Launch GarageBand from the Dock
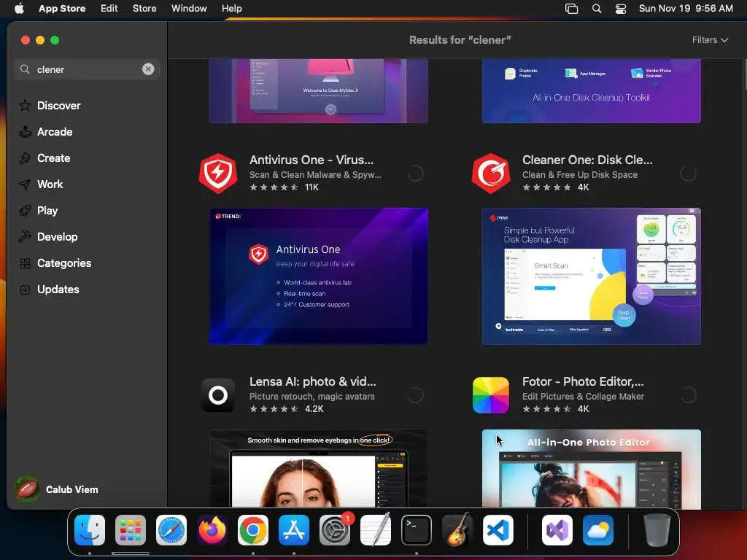The height and width of the screenshot is (560, 747). (x=457, y=530)
